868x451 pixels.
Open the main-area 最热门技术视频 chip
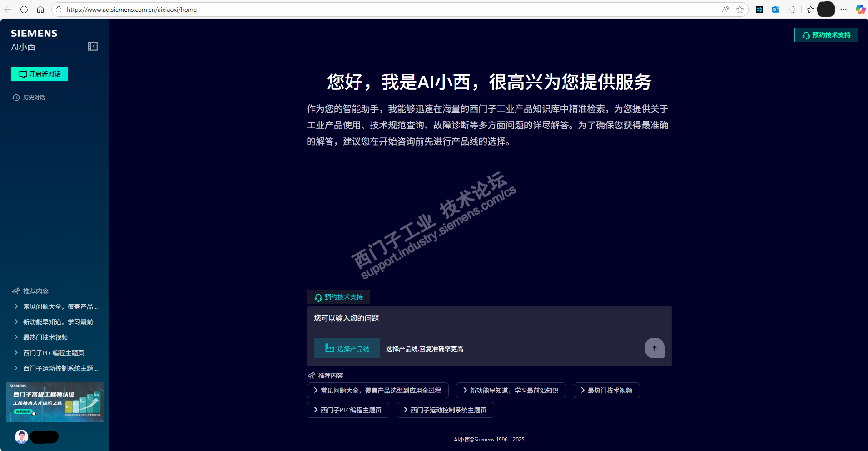607,391
